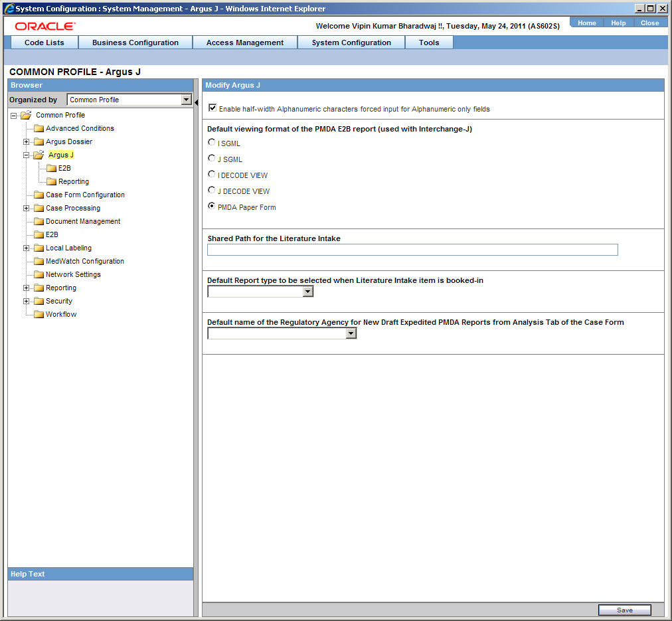Screen dimensions: 672x621
Task: Click the folder icon of E2B under Argus J
Action: pos(51,168)
